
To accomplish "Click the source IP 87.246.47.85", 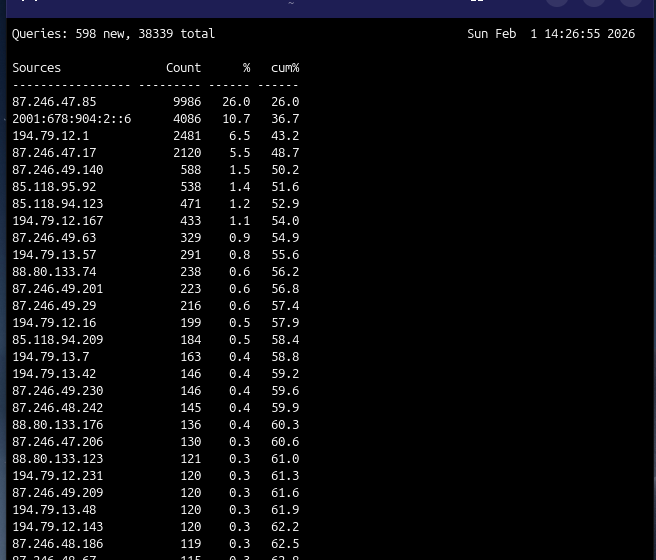I will [54, 102].
